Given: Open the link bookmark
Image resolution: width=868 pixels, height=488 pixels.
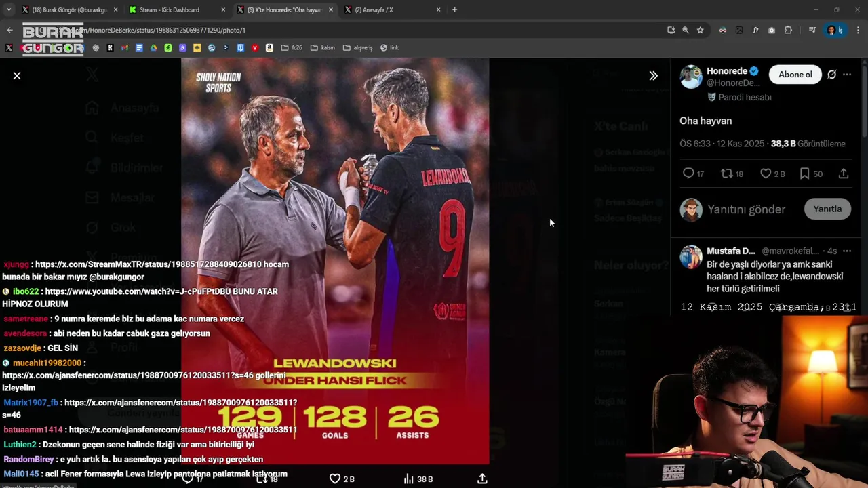Looking at the screenshot, I should click(x=389, y=47).
